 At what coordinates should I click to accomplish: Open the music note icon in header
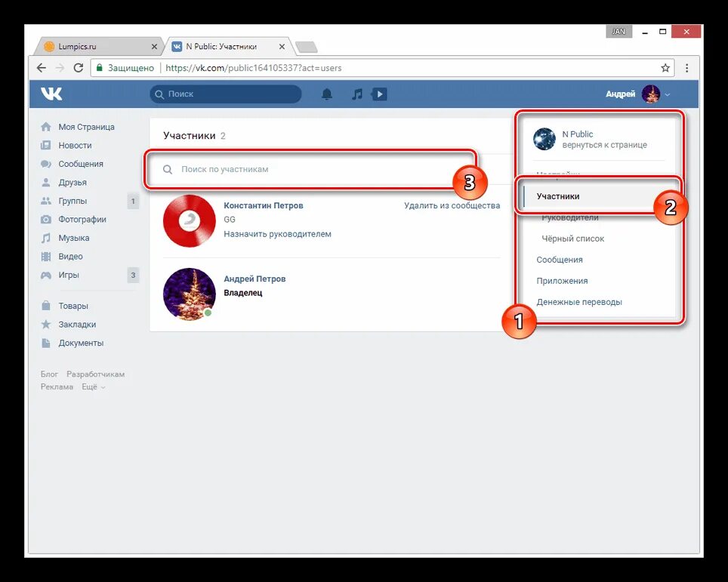[x=357, y=94]
